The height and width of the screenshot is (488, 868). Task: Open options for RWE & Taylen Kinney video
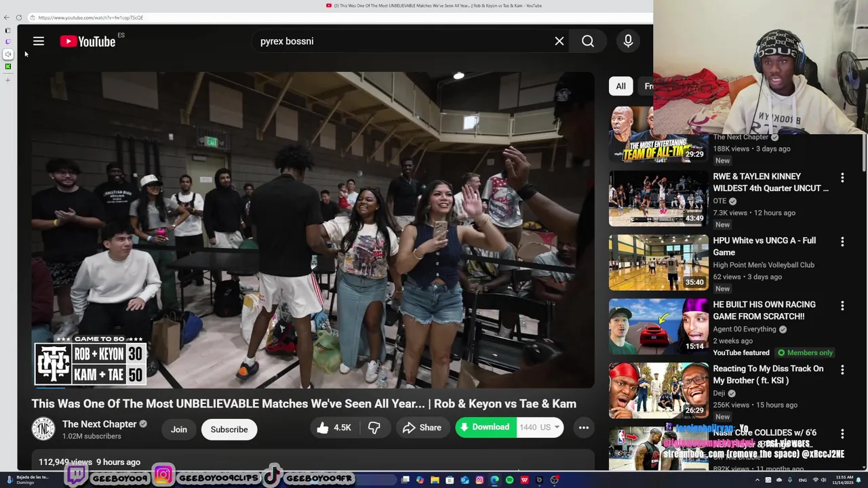(842, 178)
